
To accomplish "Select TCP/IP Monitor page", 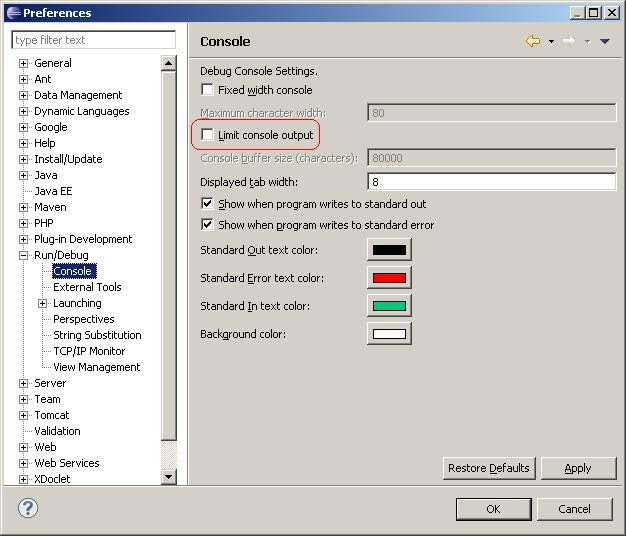I will click(89, 351).
